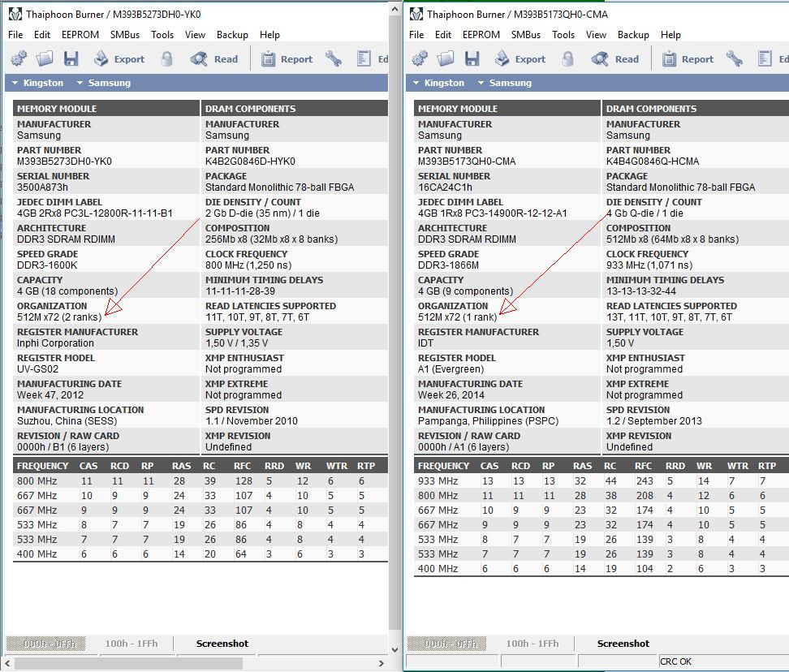
Task: Open SMBus menu in right window
Action: pyautogui.click(x=526, y=35)
